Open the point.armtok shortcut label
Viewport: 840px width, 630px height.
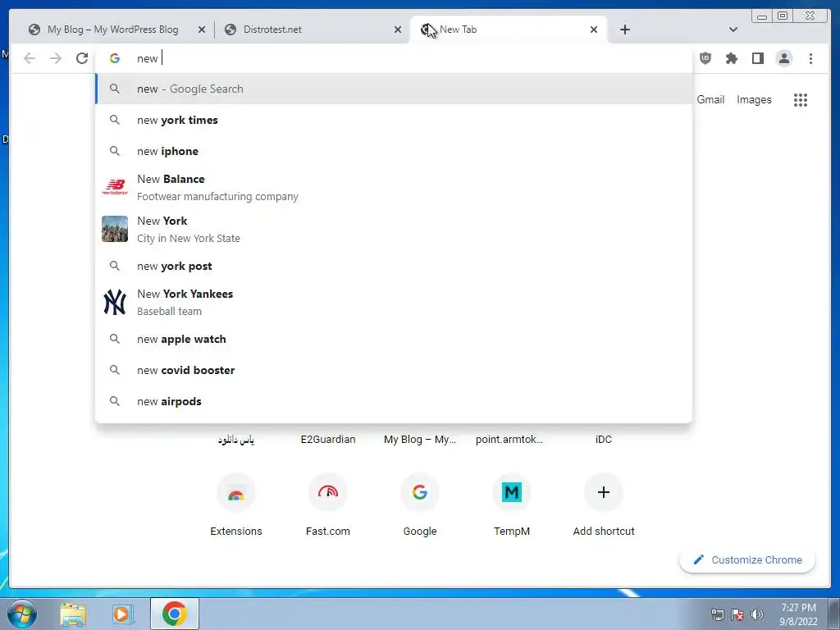[509, 440]
